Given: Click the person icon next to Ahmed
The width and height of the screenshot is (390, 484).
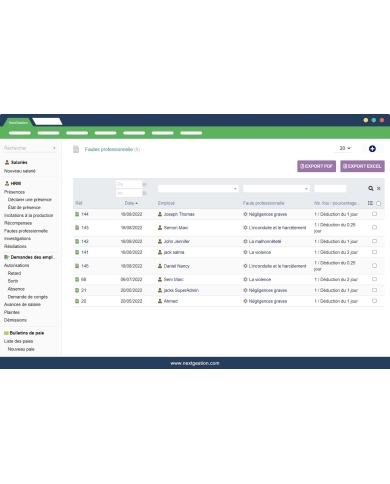Looking at the screenshot, I should (160, 301).
